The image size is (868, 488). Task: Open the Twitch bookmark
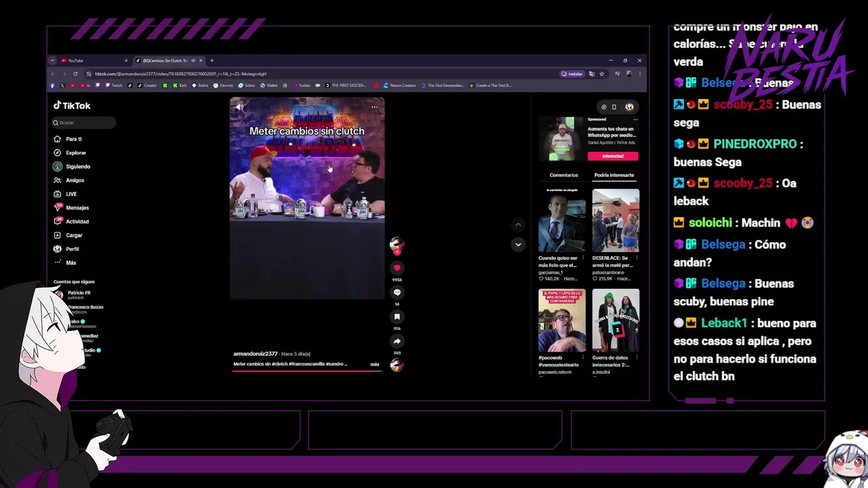[x=114, y=85]
